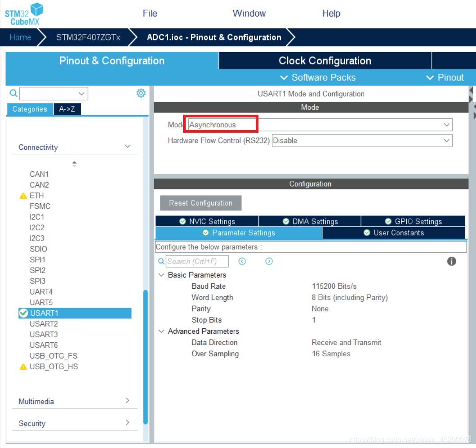Click the Baud Rate value 115200 Bits/s
The width and height of the screenshot is (476, 448).
click(x=334, y=286)
